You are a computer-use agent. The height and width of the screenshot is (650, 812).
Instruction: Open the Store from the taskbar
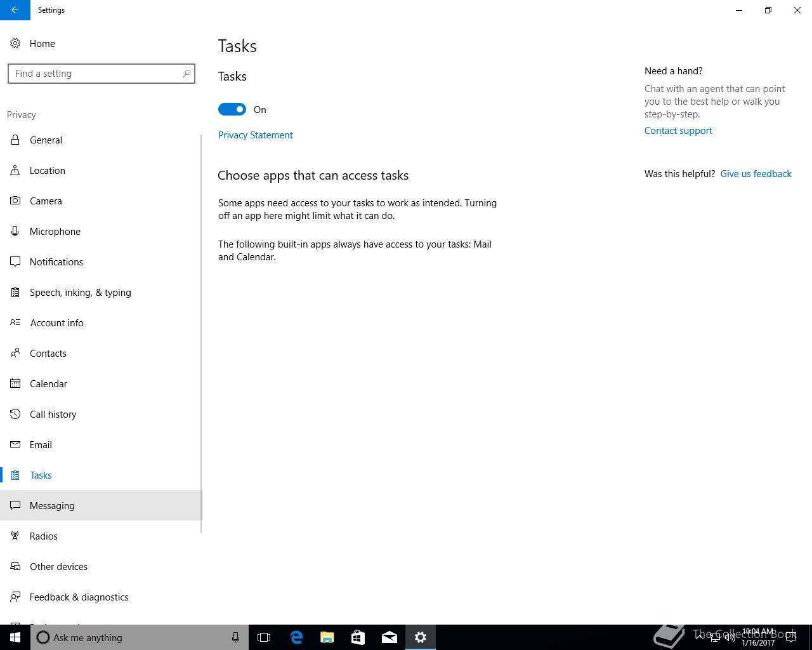[358, 637]
